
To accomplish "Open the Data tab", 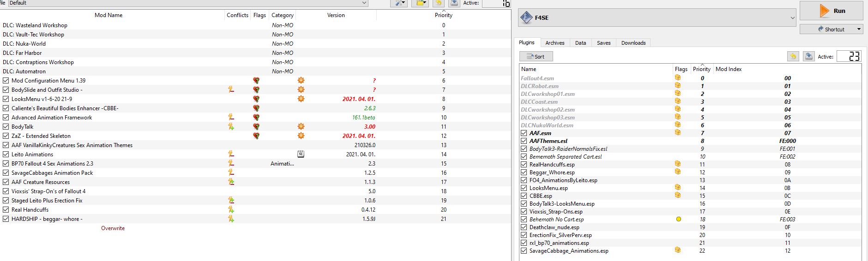I will tap(580, 43).
